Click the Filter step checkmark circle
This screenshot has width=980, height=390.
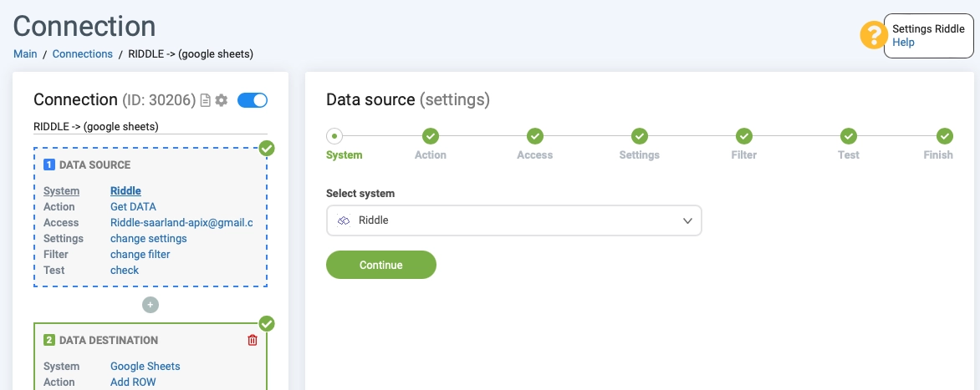point(743,135)
